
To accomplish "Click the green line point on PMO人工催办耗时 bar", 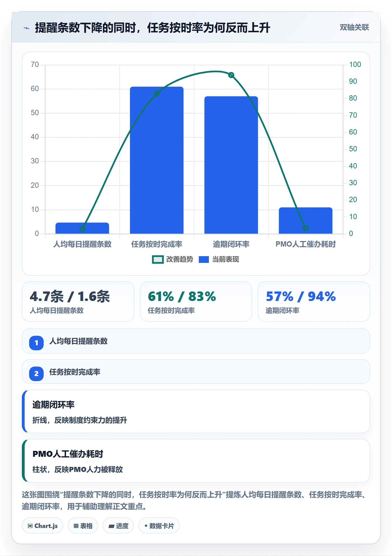I will 306,228.
